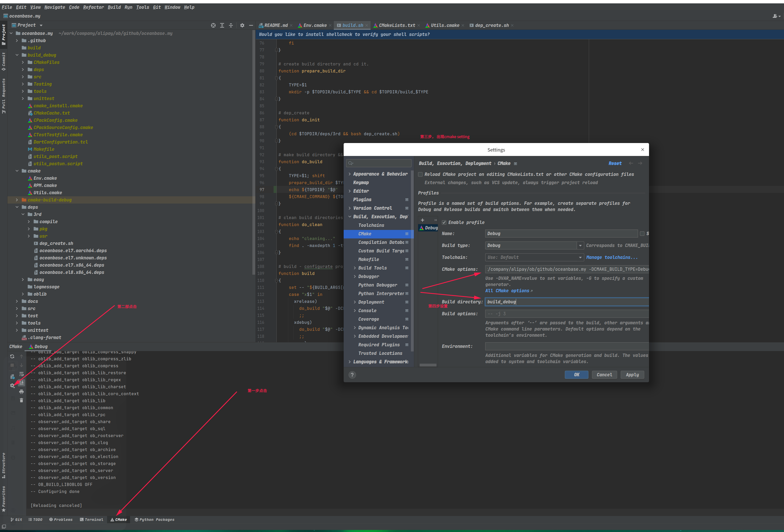The image size is (784, 532).
Task: Toggle Reload CMake project on editing checkbox
Action: click(420, 174)
